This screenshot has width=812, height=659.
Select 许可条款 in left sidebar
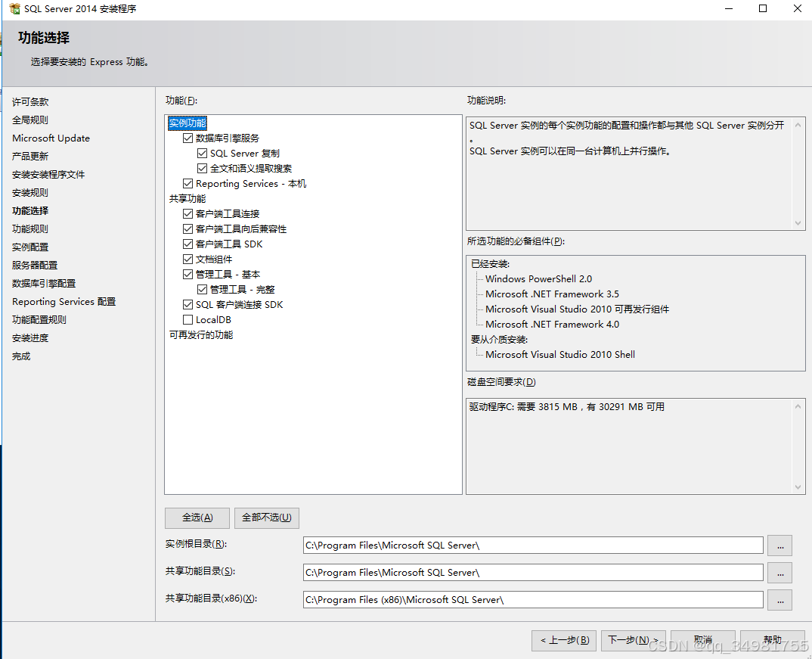point(30,101)
